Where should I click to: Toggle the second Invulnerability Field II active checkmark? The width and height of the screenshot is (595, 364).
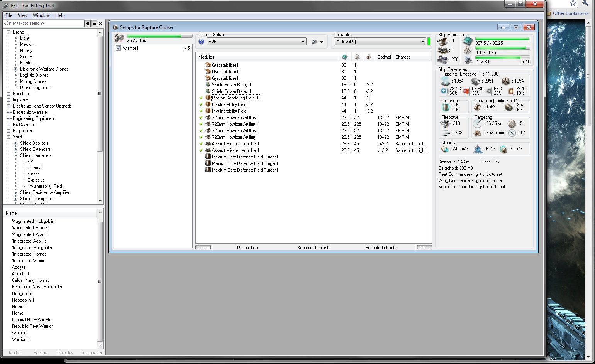201,111
